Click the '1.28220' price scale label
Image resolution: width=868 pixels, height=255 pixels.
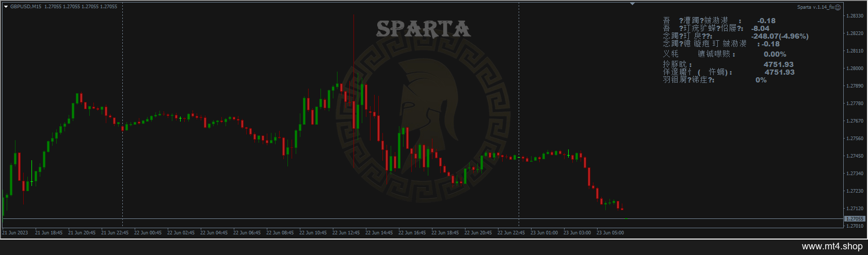pos(855,33)
